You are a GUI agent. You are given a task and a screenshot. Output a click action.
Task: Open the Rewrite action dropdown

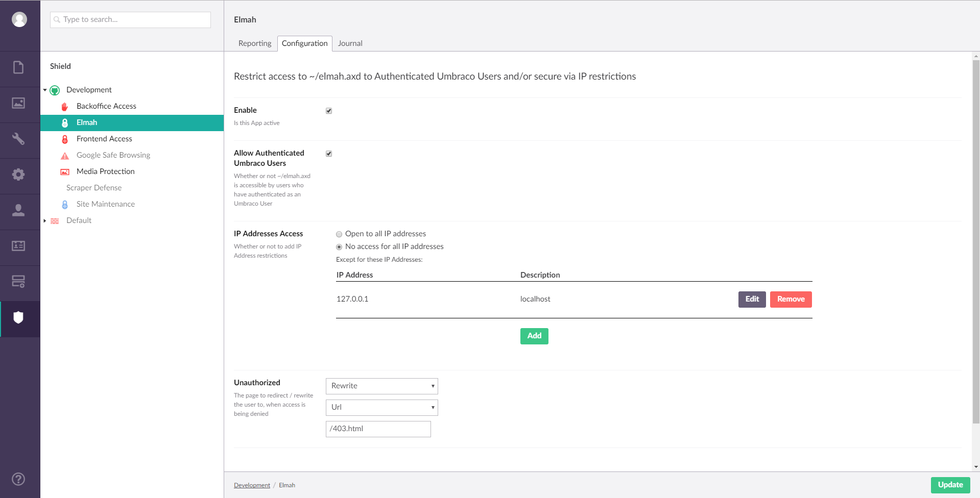(x=382, y=386)
